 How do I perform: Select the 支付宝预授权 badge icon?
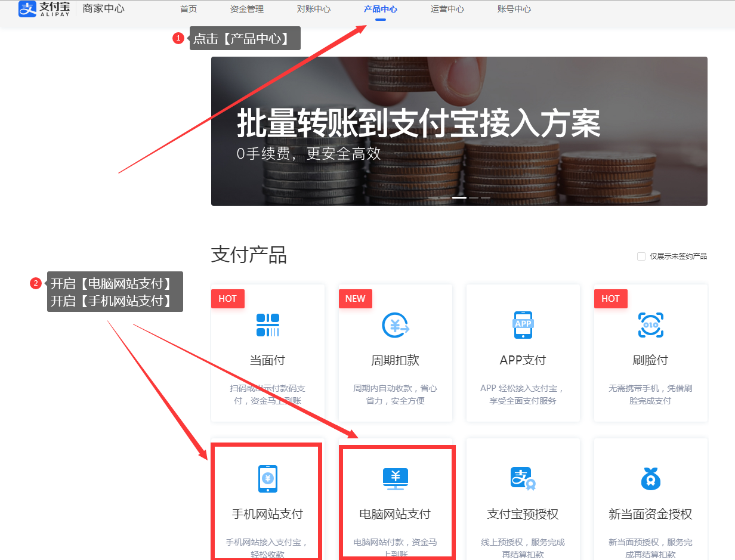click(523, 478)
